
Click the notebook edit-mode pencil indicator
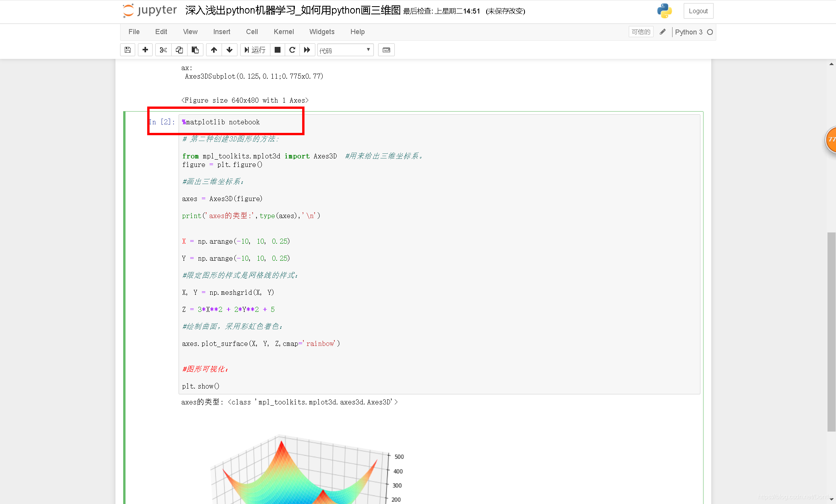point(662,32)
